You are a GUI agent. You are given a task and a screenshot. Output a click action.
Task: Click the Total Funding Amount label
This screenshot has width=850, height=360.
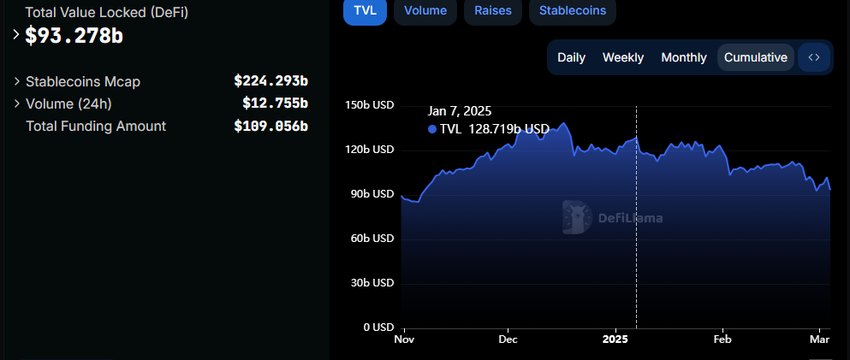(x=96, y=126)
